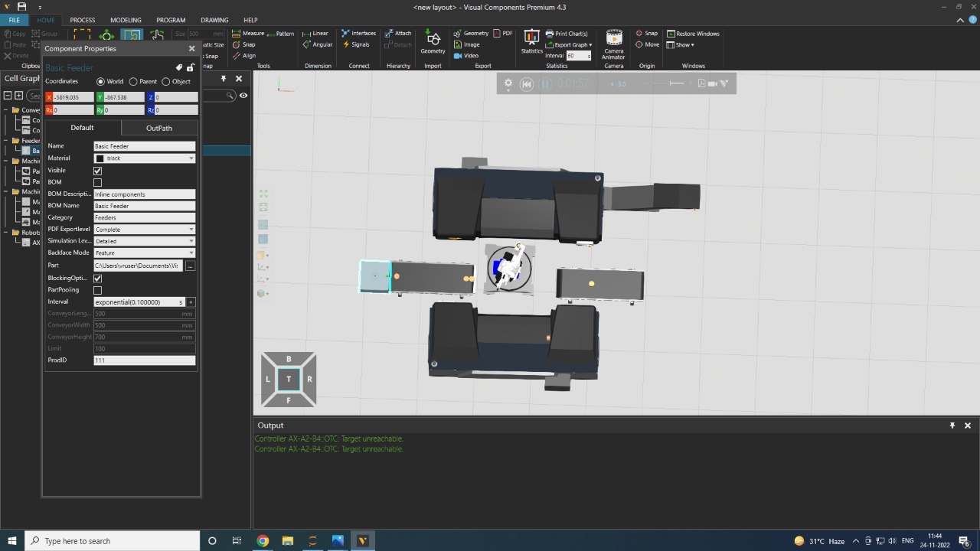The width and height of the screenshot is (980, 551).
Task: Open the Export Graph dropdown
Action: (569, 44)
